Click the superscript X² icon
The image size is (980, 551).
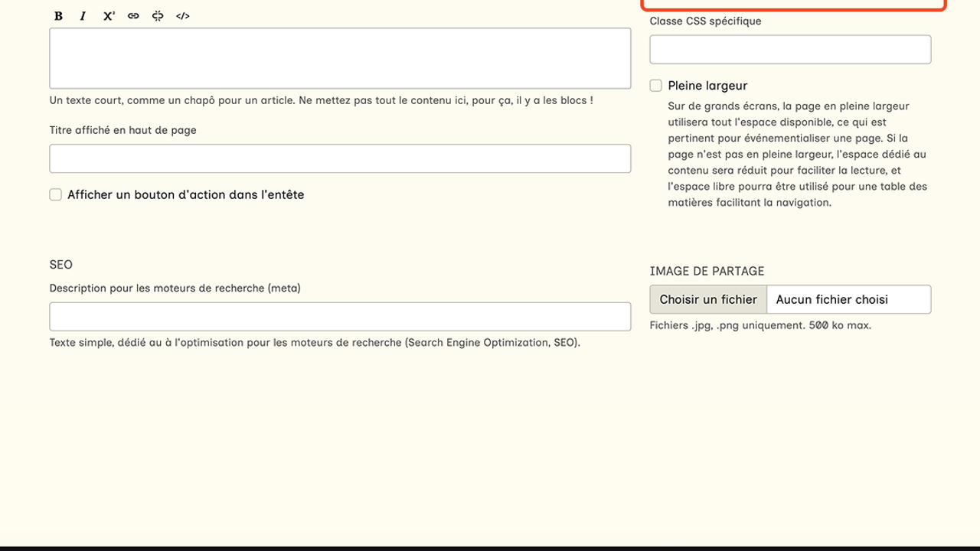(x=109, y=16)
